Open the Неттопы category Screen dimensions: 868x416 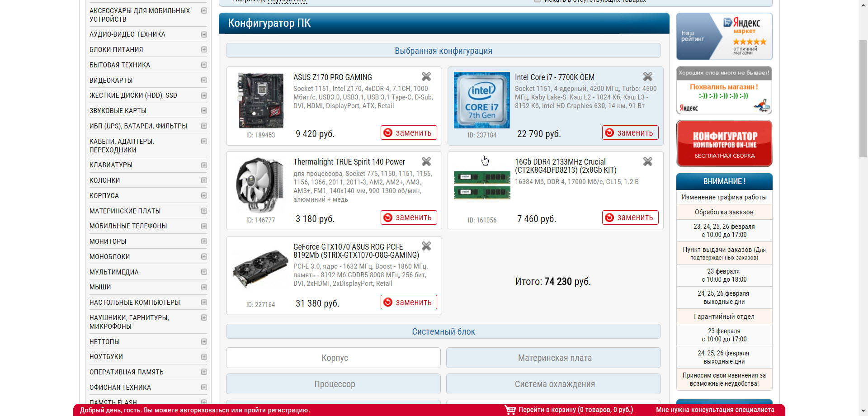click(x=104, y=342)
